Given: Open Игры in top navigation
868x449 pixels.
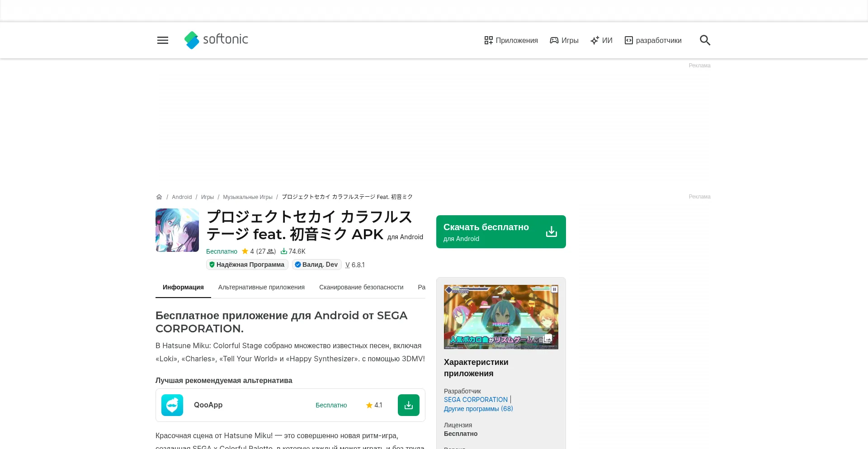Looking at the screenshot, I should click(x=564, y=40).
